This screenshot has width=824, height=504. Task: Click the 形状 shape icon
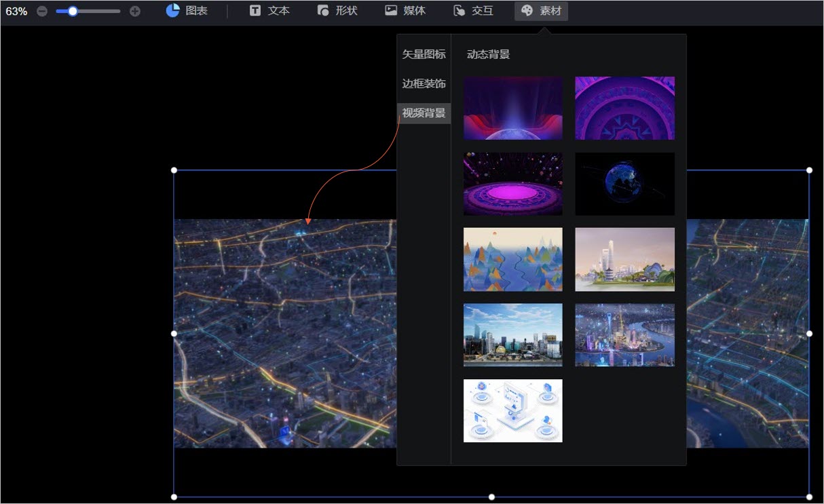[323, 11]
